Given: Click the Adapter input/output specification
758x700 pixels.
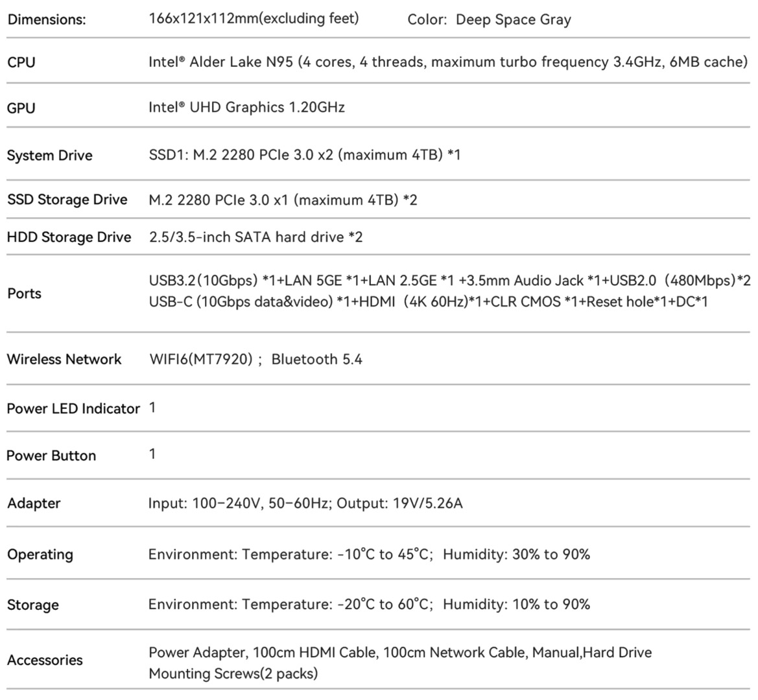Looking at the screenshot, I should pyautogui.click(x=305, y=504).
